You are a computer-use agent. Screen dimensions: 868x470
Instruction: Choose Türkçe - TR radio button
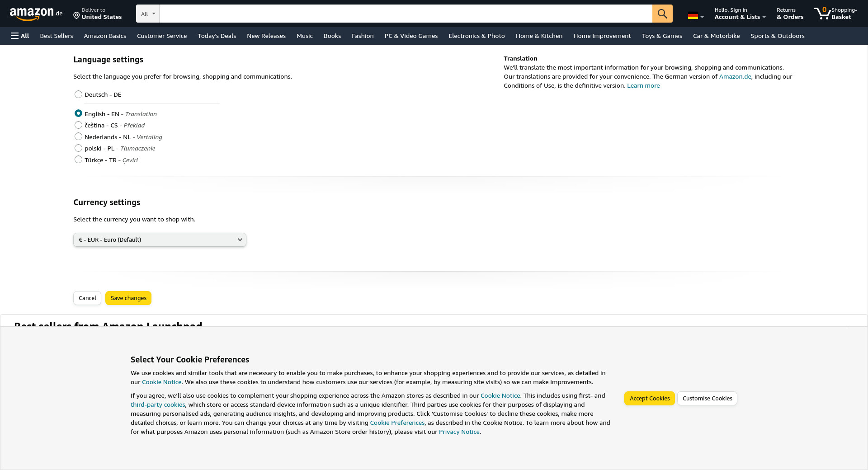coord(79,160)
